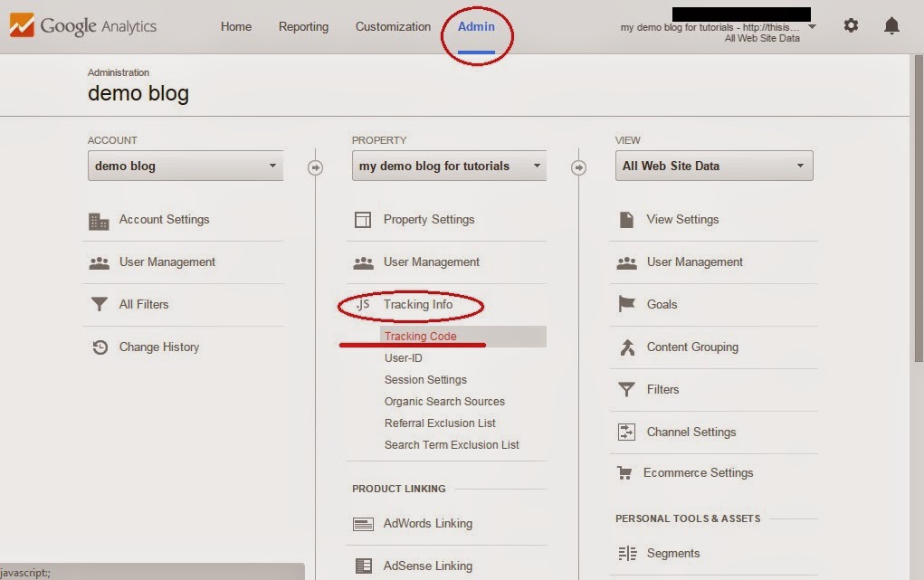This screenshot has width=924, height=580.
Task: Open Ecommerce Settings link
Action: tap(699, 472)
